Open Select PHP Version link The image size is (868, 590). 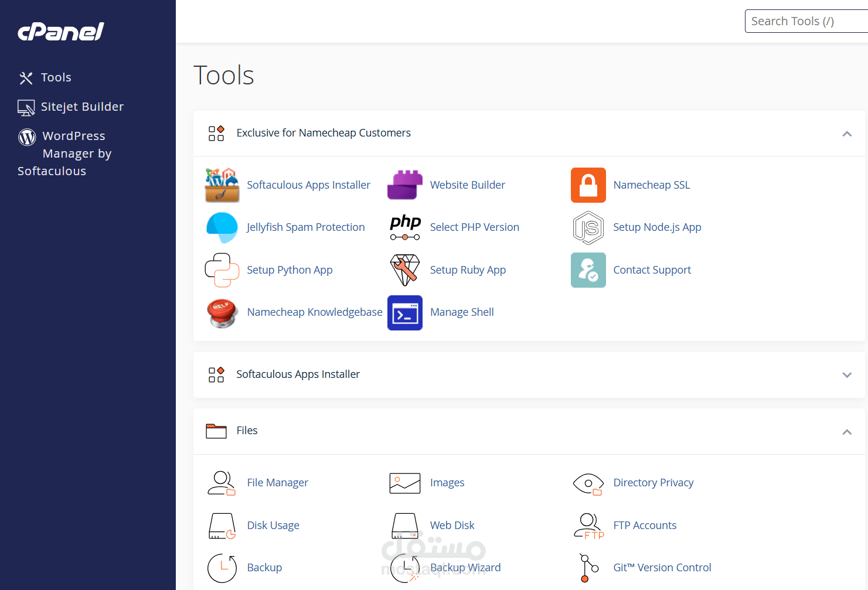click(475, 227)
